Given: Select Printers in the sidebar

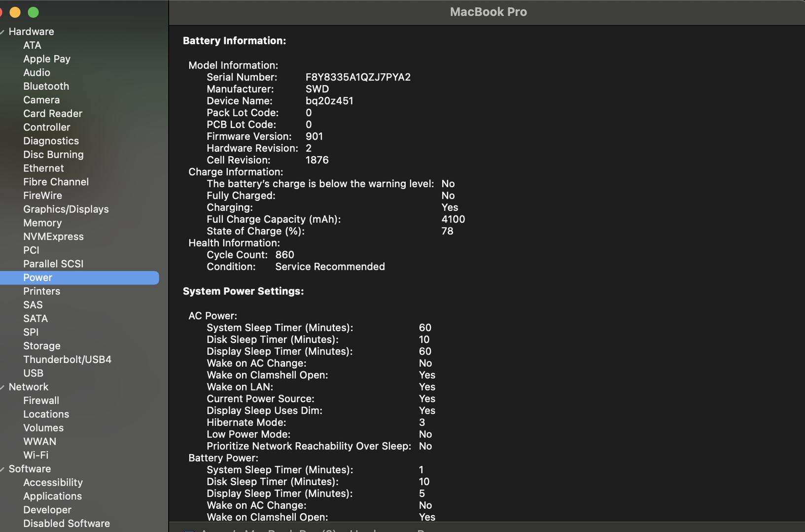Looking at the screenshot, I should click(x=41, y=291).
